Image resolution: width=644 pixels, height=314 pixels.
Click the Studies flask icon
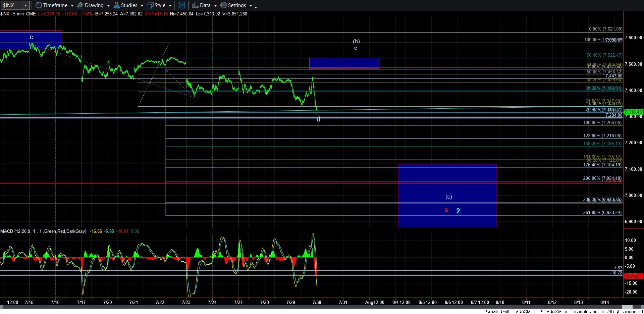[116, 5]
